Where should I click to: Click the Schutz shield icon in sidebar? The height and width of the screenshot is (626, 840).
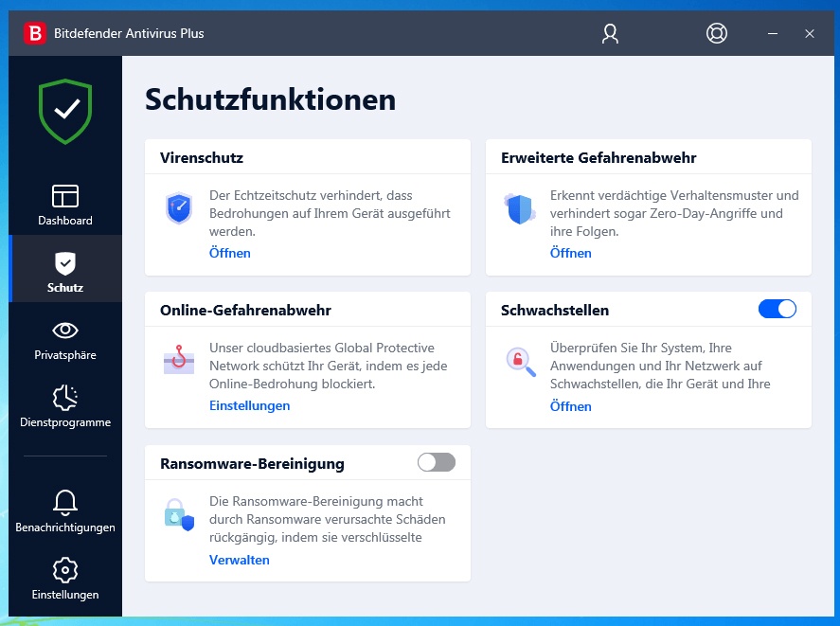[65, 263]
